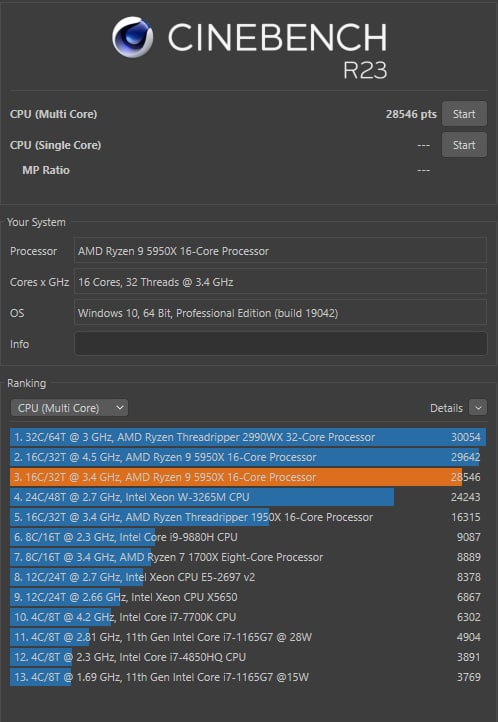Click the CPU (Multi Core) label
498x722 pixels.
53,114
